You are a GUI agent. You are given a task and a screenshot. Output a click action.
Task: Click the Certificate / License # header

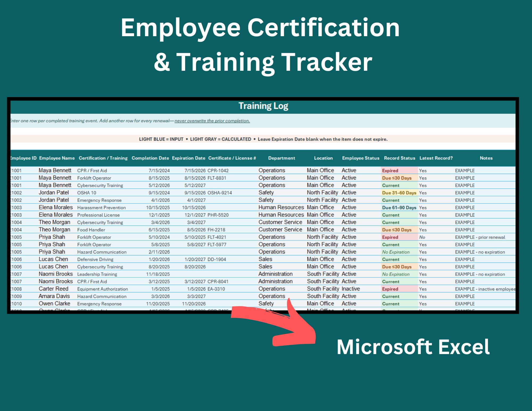(x=232, y=158)
